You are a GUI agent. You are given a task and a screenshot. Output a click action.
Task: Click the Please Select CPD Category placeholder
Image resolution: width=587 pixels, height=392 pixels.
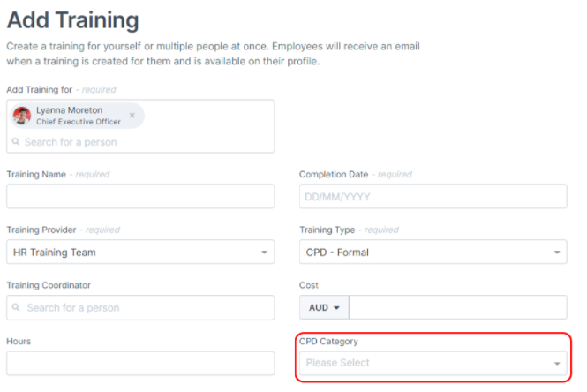(x=338, y=363)
